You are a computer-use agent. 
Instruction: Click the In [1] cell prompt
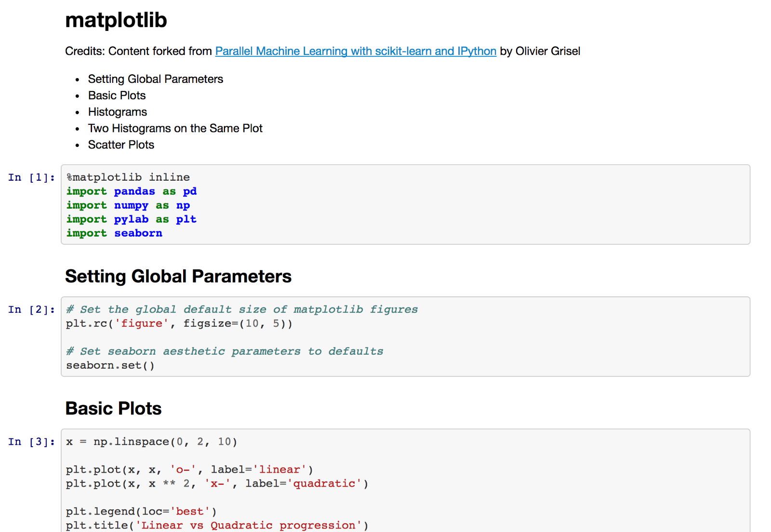click(x=31, y=177)
